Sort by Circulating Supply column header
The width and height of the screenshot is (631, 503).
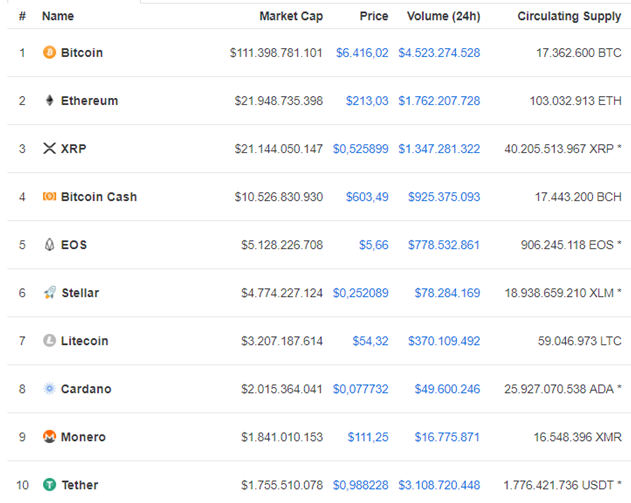(569, 16)
